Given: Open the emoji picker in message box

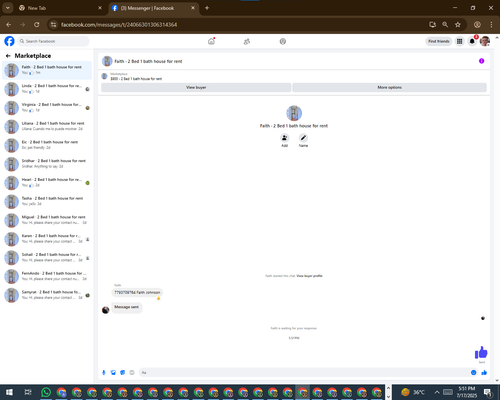Looking at the screenshot, I should tap(474, 372).
